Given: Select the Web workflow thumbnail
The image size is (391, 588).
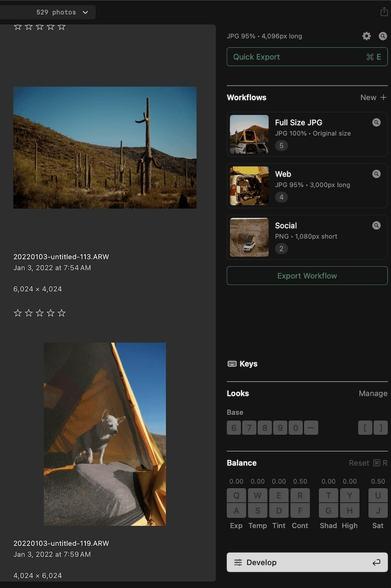Looking at the screenshot, I should [249, 186].
